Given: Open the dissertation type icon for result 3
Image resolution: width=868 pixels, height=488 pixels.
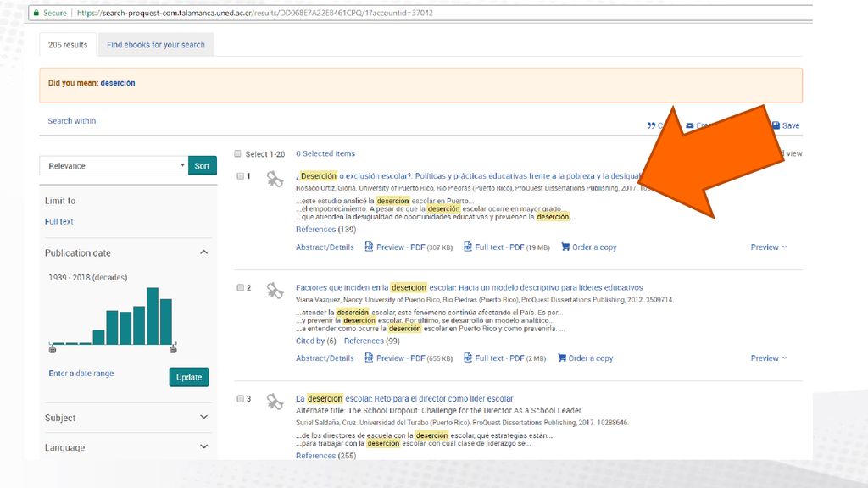Looking at the screenshot, I should (275, 402).
